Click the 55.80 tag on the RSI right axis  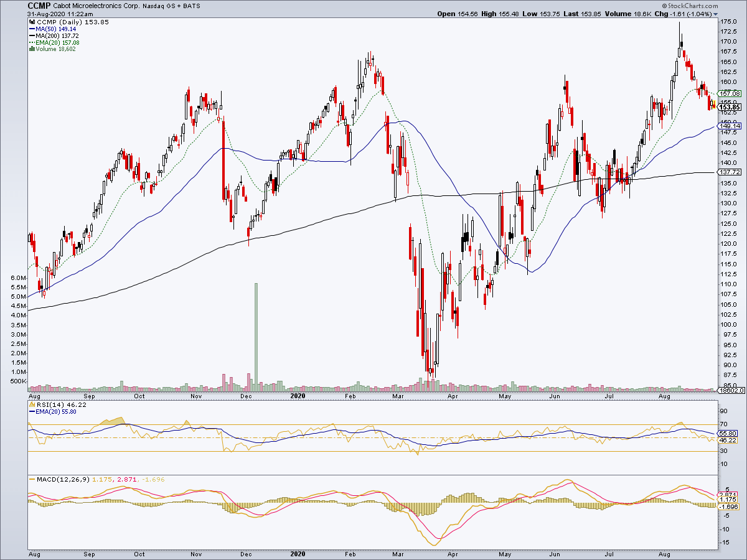point(727,433)
